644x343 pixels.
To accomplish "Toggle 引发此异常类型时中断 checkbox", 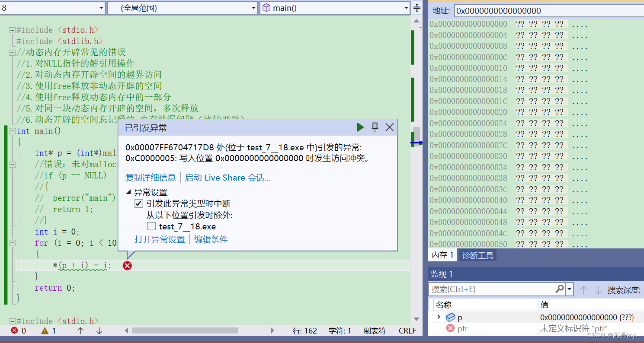I will [x=139, y=203].
